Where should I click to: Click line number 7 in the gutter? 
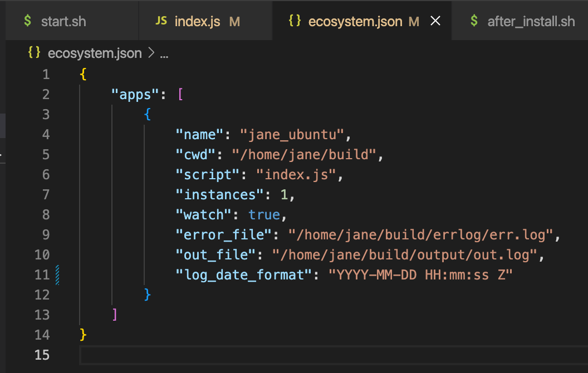coord(46,194)
